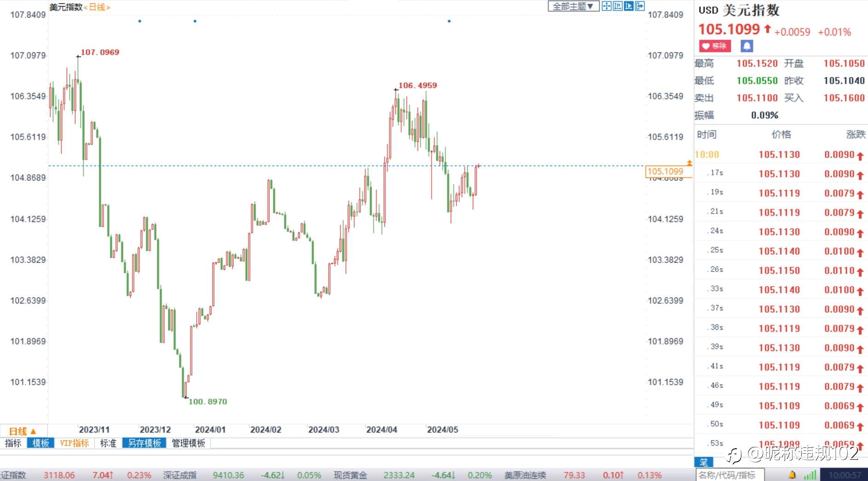Click the 昨收 value 105.1040
Image resolution: width=868 pixels, height=481 pixels.
pyautogui.click(x=844, y=81)
